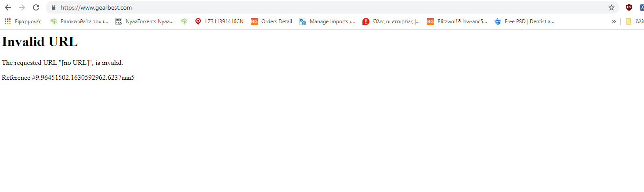Focus the address bar with gearbest.com URL
The height and width of the screenshot is (192, 644).
point(332,7)
